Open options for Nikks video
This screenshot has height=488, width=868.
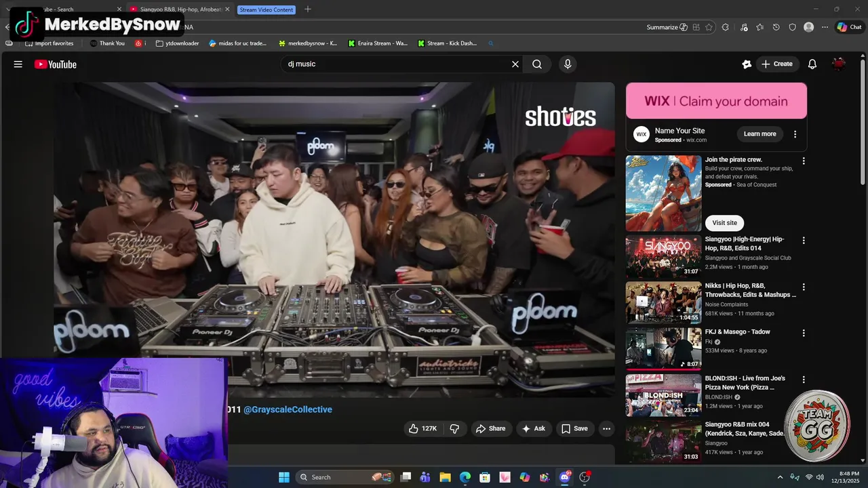click(x=804, y=287)
